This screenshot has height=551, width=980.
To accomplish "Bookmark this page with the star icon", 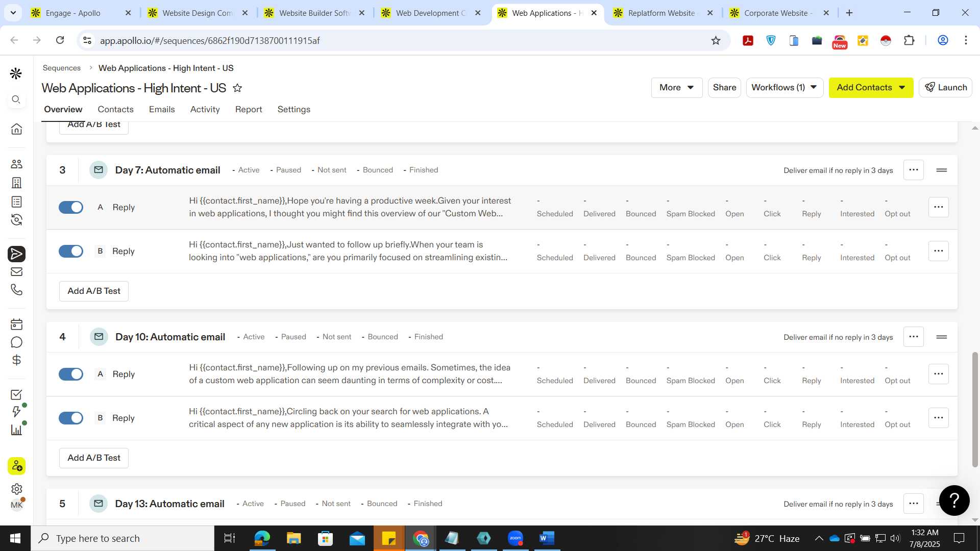I will point(716,40).
